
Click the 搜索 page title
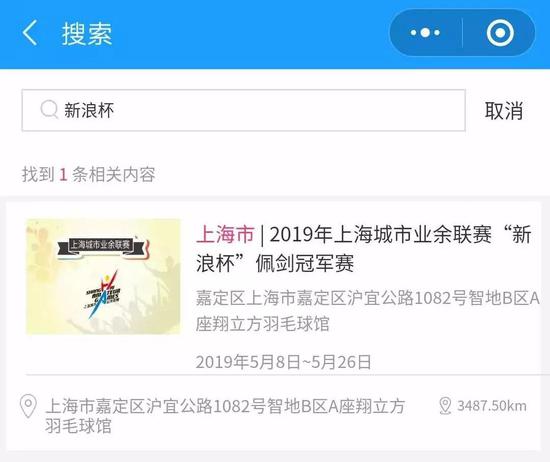point(87,34)
